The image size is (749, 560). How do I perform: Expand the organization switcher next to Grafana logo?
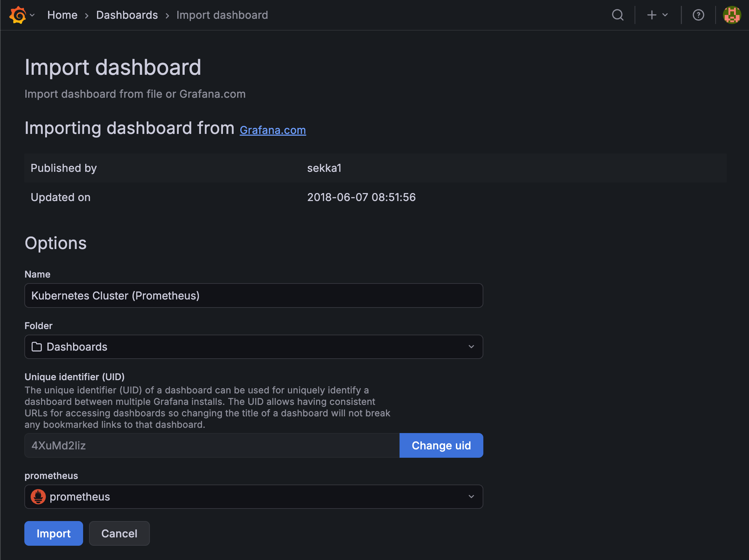[x=32, y=16]
